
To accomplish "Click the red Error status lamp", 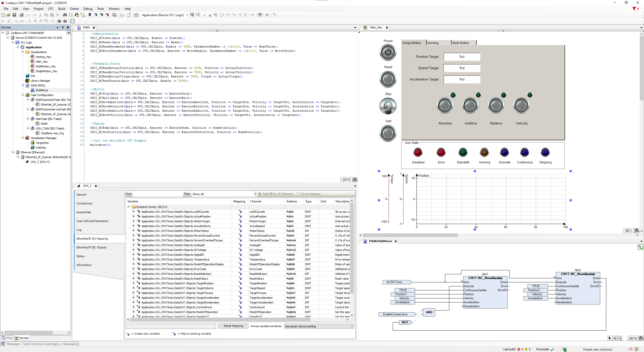I will 441,152.
